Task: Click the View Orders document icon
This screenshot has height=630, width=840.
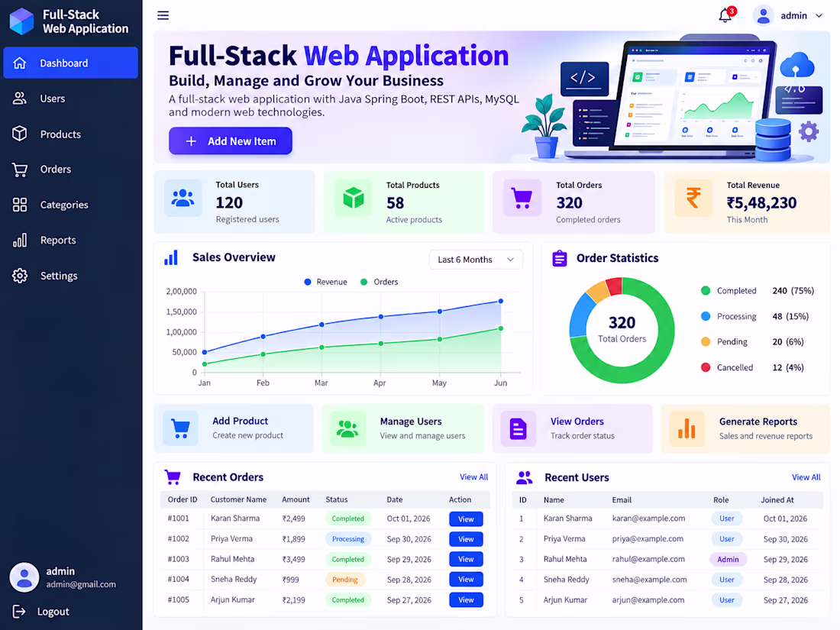Action: click(x=518, y=428)
